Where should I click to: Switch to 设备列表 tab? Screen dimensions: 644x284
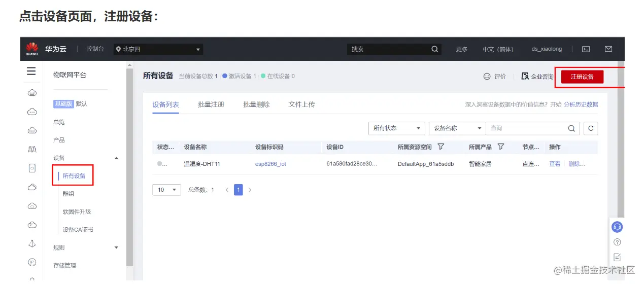point(165,104)
